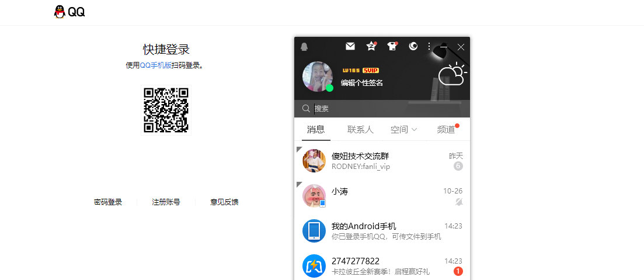Viewport: 644px width, 280px height.
Task: Open 我的Android手机 conversation
Action: point(382,231)
